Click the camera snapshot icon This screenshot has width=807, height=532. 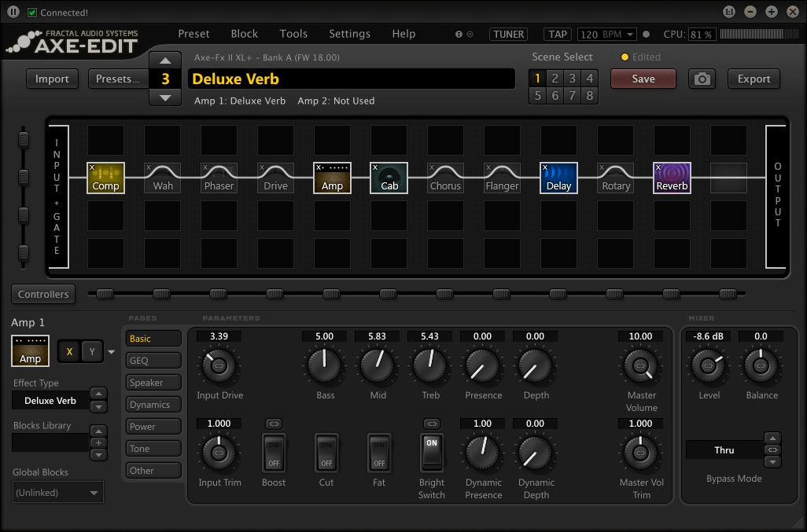point(702,79)
